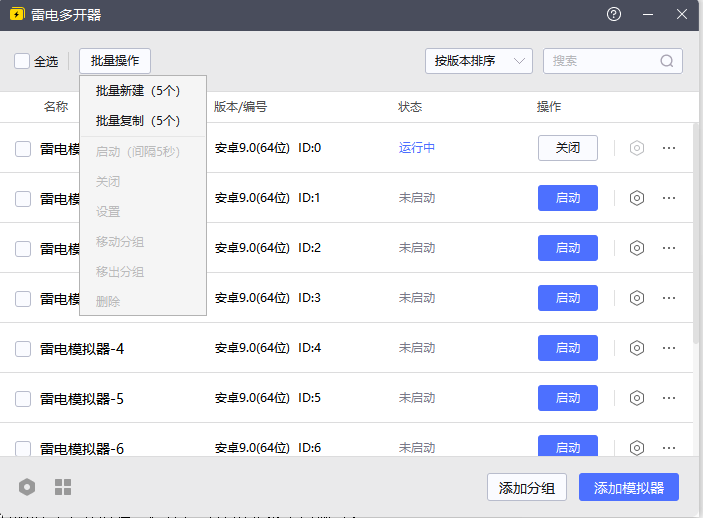The height and width of the screenshot is (518, 703).
Task: Click the more options dots for ID:2
Action: [669, 248]
